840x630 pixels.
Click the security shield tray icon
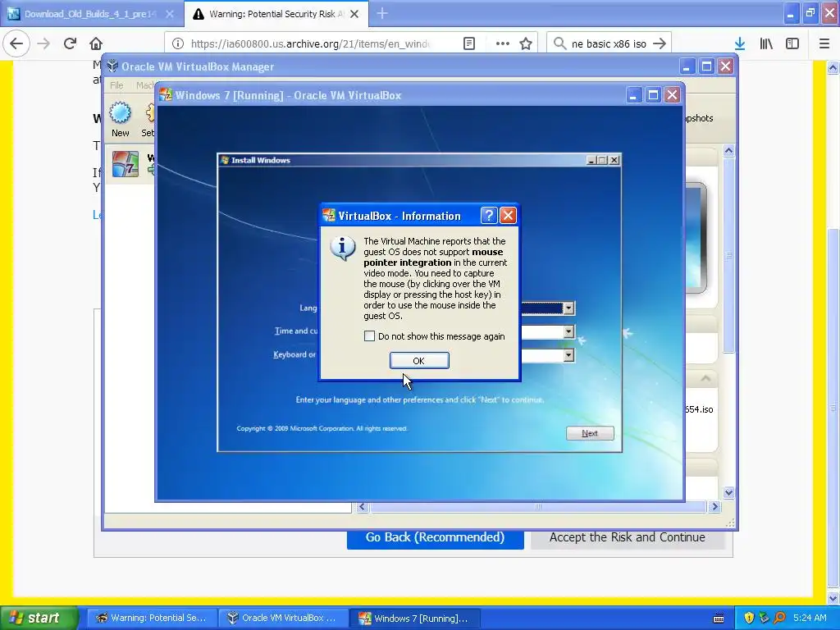coord(749,618)
